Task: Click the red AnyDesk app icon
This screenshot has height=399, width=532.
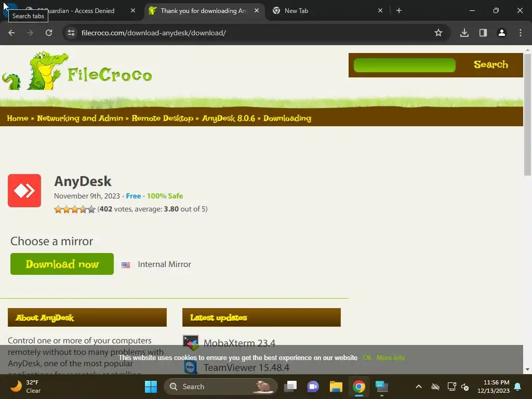Action: (x=24, y=190)
